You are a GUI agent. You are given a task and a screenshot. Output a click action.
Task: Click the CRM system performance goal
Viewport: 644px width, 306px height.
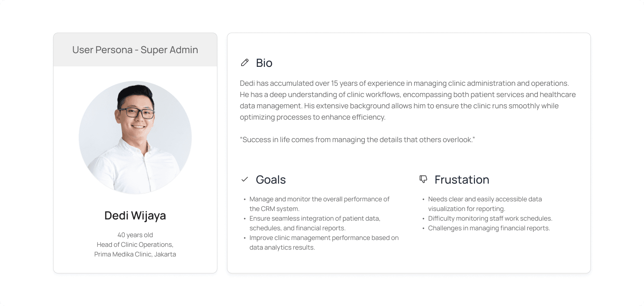[320, 204]
